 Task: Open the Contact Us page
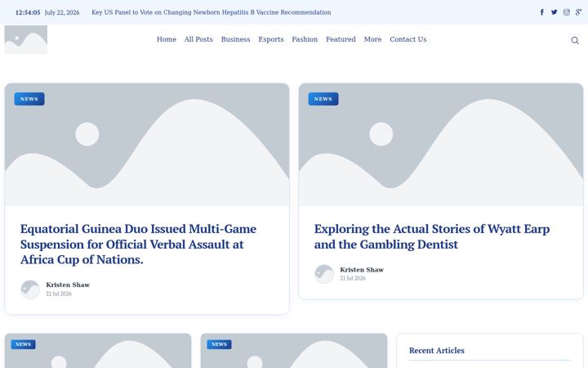tap(408, 39)
